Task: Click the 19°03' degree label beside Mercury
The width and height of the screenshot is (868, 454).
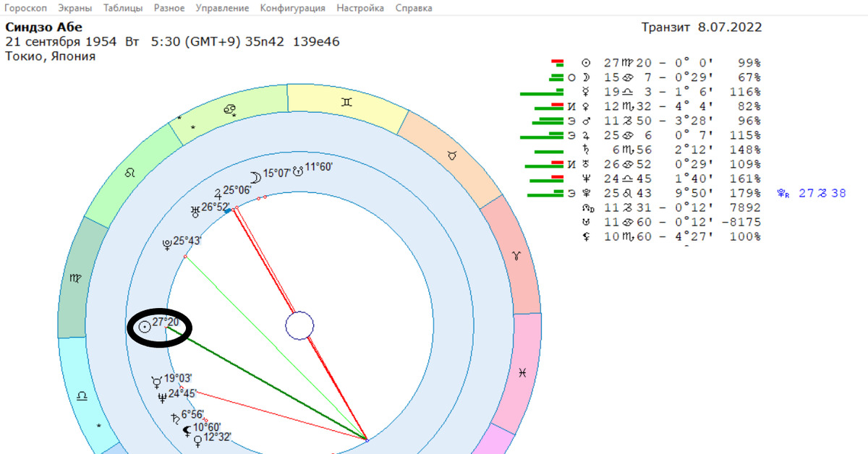Action: [178, 378]
